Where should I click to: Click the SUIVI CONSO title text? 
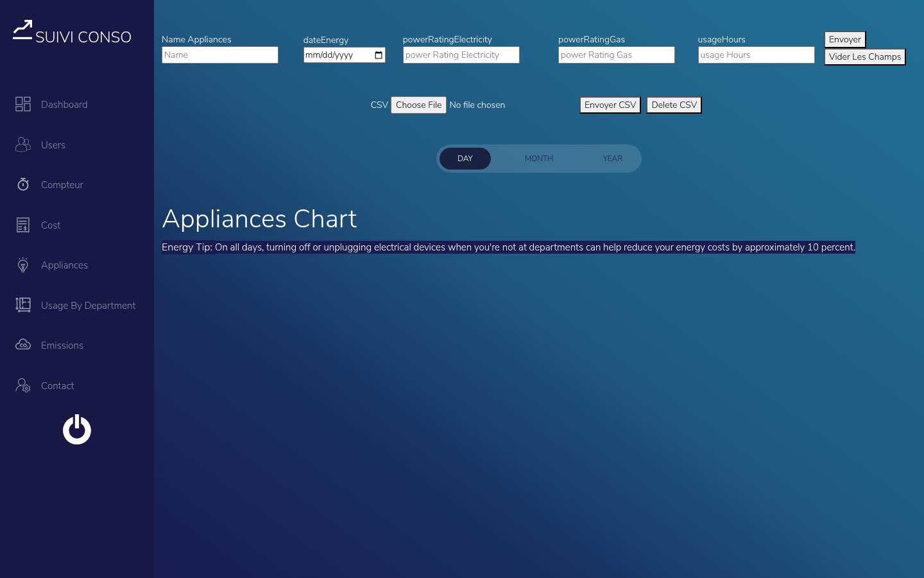(x=83, y=37)
